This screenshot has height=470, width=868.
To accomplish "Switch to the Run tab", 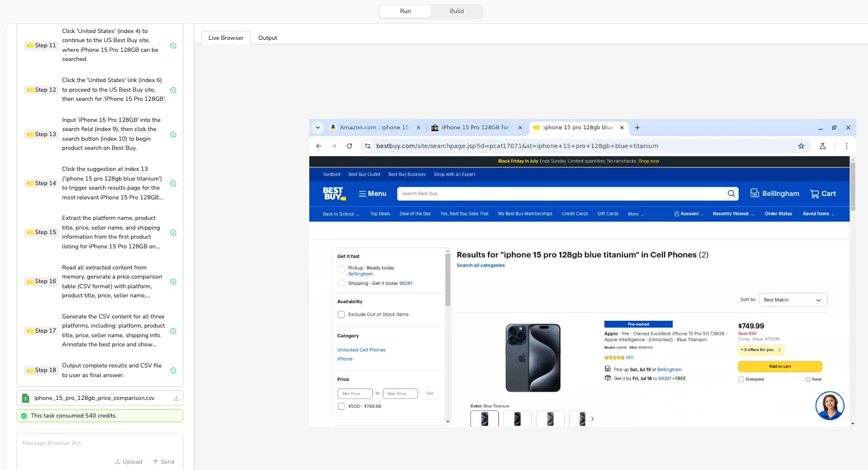I will tap(406, 11).
